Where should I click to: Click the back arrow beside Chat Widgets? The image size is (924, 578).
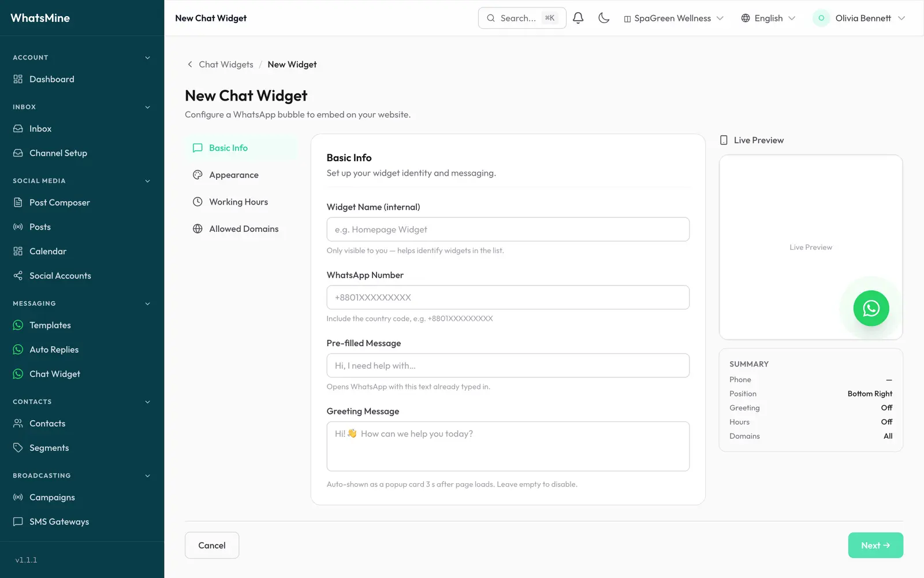point(190,65)
